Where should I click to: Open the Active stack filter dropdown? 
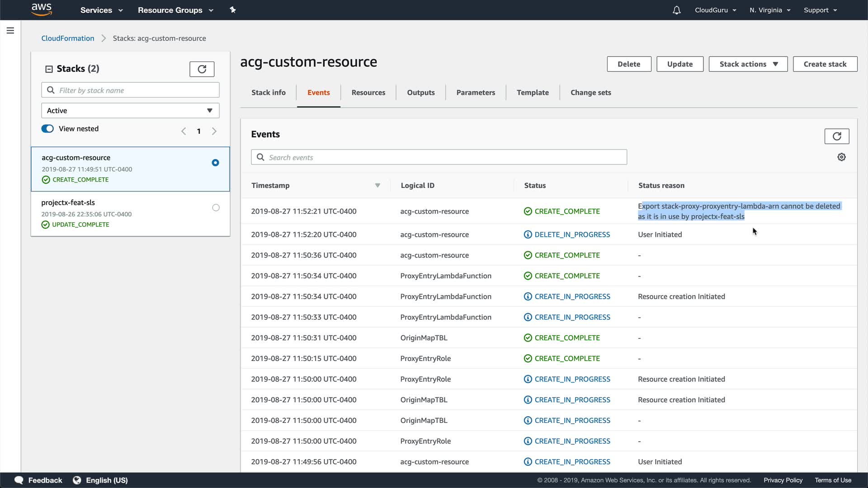pos(130,111)
